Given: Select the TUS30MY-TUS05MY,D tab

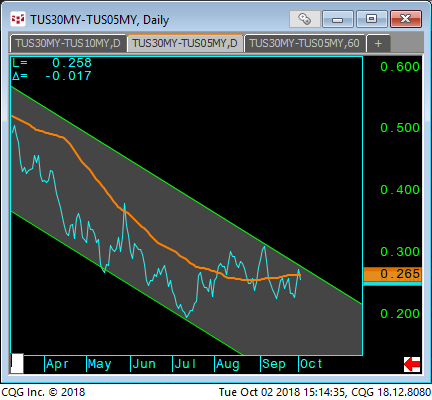Looking at the screenshot, I should coord(185,43).
